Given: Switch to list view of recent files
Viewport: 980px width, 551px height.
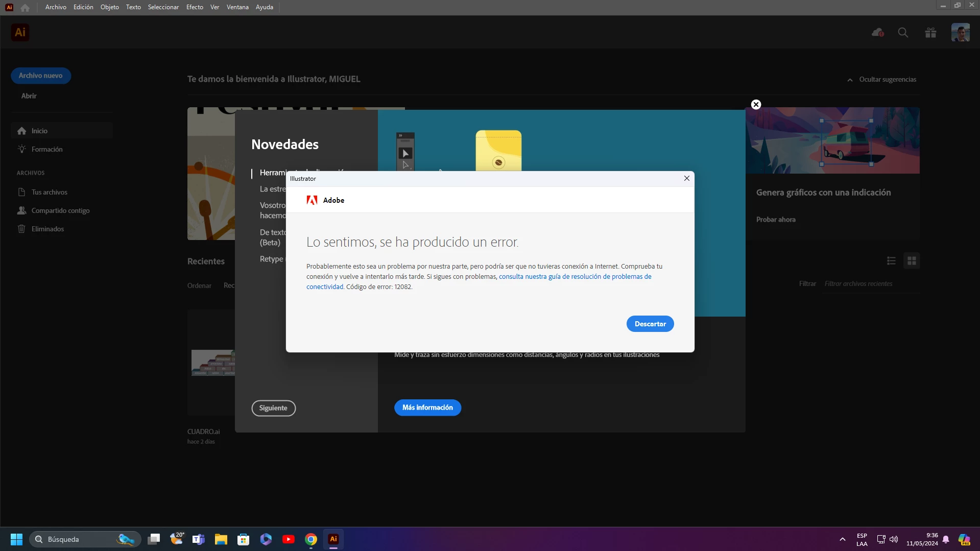Looking at the screenshot, I should [x=891, y=261].
